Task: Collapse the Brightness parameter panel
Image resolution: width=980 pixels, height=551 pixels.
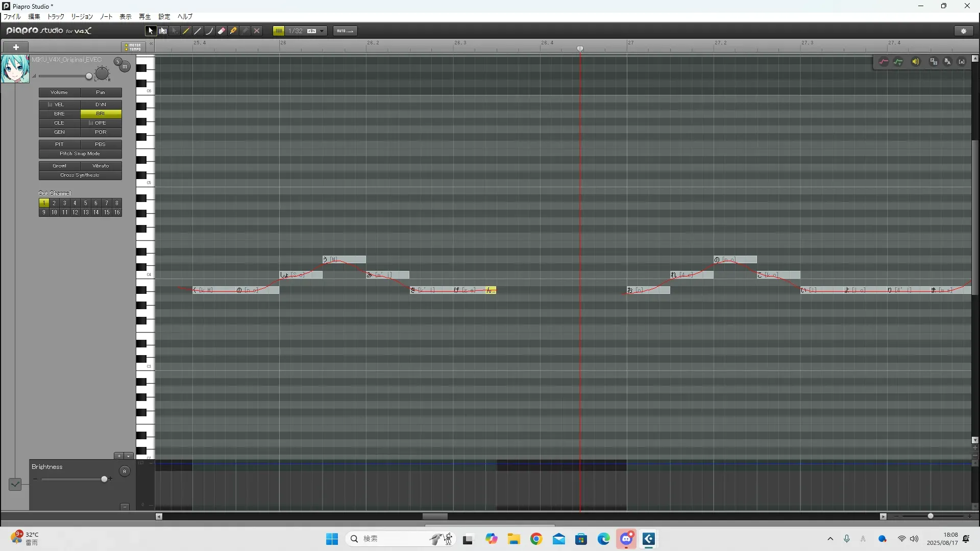Action: click(125, 507)
